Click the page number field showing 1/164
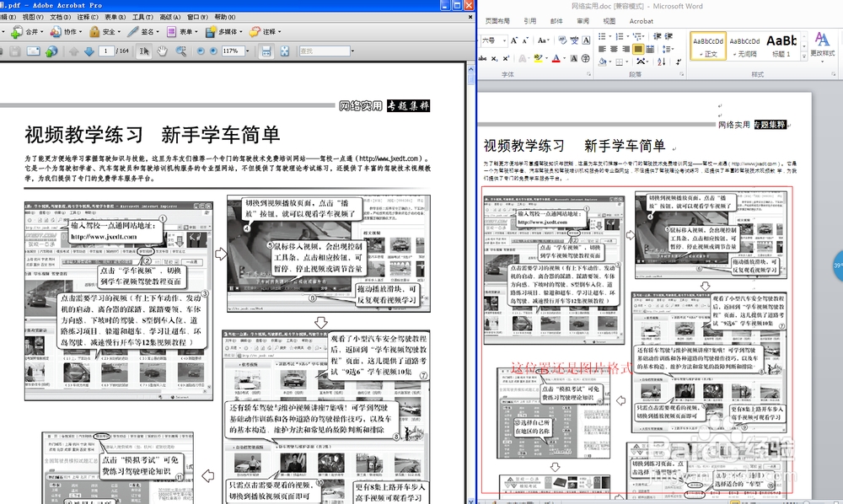The height and width of the screenshot is (504, 843). (107, 50)
